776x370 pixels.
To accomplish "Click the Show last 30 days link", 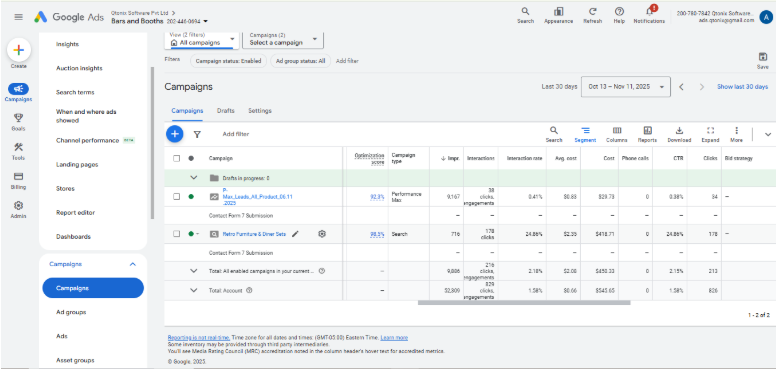I will click(742, 87).
